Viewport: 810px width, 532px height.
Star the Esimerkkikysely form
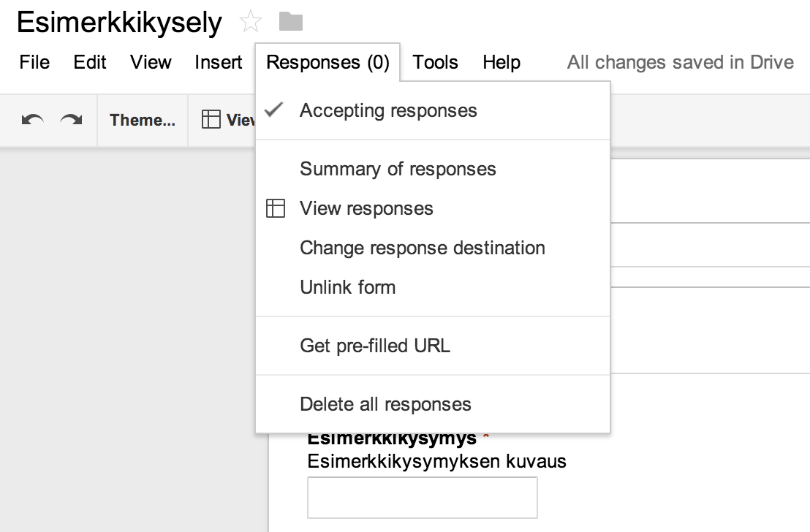(251, 21)
